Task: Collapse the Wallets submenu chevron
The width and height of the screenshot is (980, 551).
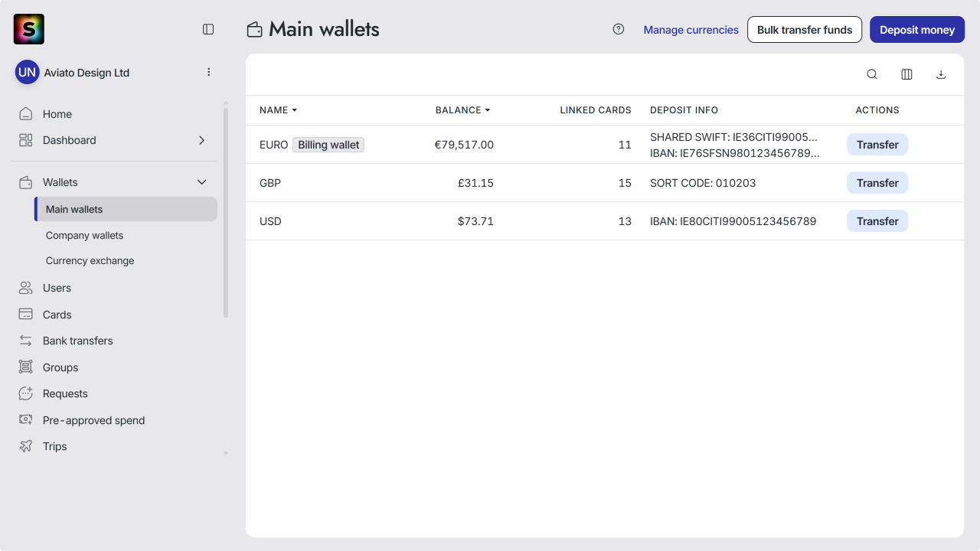Action: pos(202,182)
